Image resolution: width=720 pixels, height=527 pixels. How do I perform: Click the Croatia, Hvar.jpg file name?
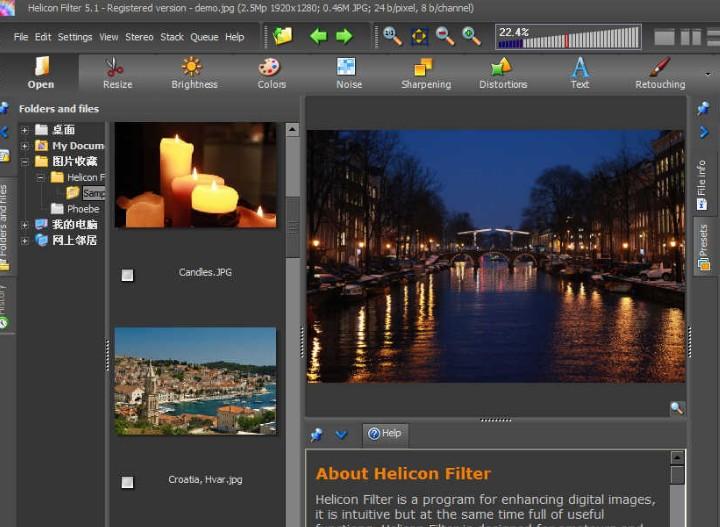pos(205,480)
